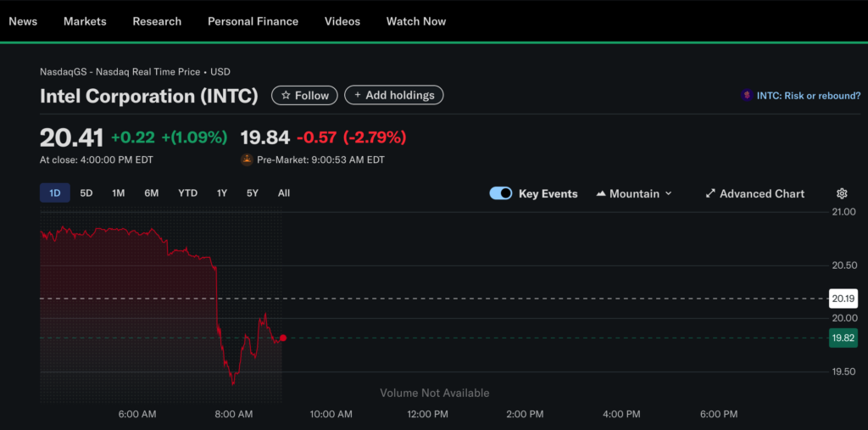Click the red current price marker dot

(x=283, y=338)
